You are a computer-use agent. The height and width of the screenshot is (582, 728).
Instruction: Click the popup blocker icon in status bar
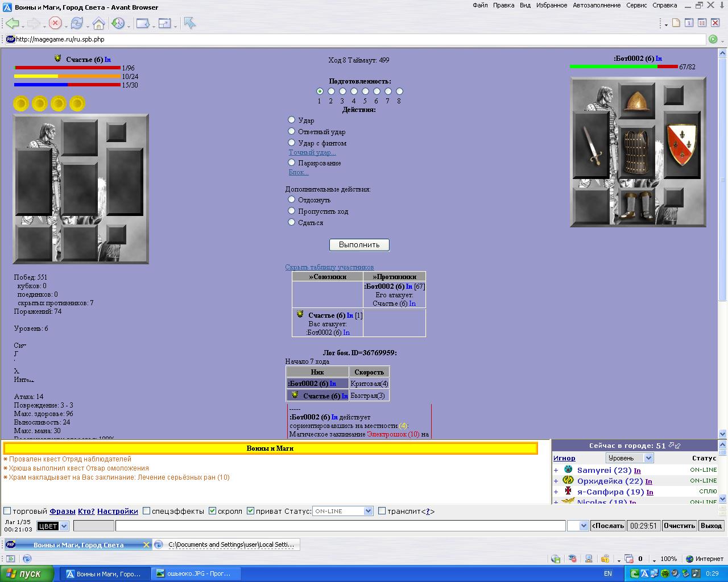[628, 559]
